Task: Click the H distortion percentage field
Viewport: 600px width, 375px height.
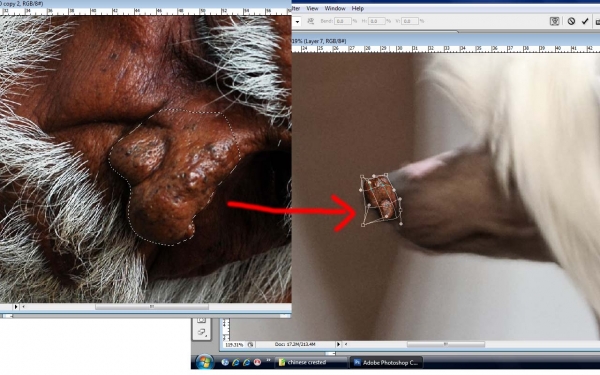Action: coord(377,21)
